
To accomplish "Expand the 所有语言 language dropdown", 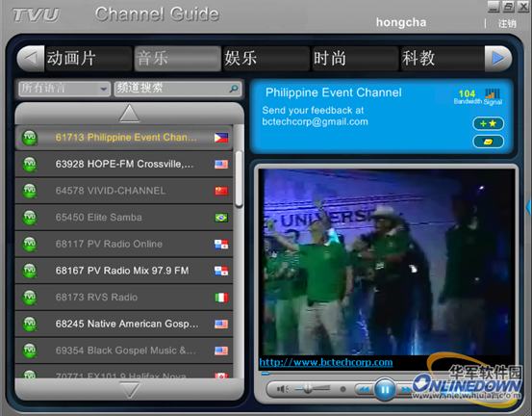I will pyautogui.click(x=64, y=89).
